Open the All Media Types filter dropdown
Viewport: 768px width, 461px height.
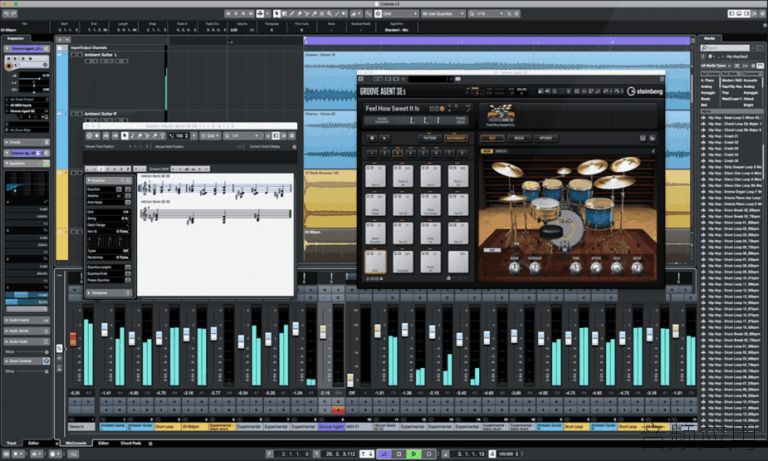coord(716,66)
